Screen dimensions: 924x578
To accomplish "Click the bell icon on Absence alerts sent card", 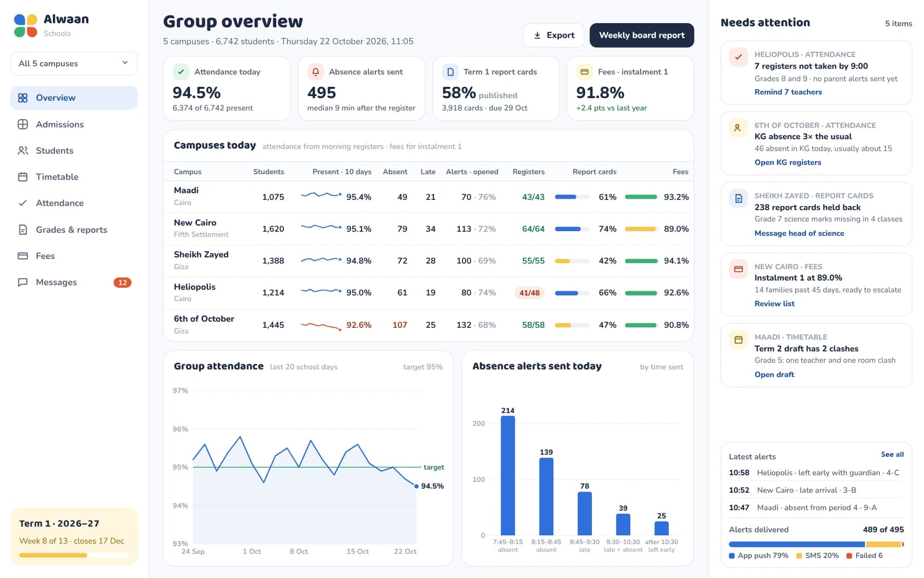I will point(316,72).
